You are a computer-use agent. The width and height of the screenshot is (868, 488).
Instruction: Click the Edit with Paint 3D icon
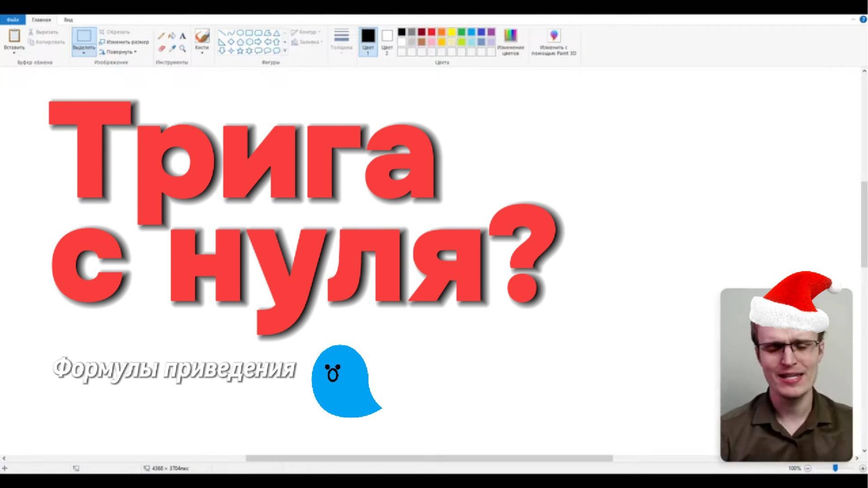click(554, 36)
